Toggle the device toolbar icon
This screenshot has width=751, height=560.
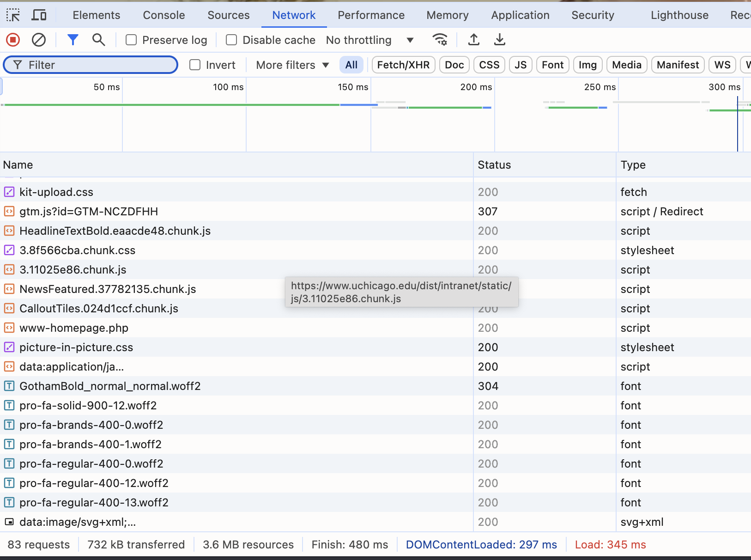(39, 15)
